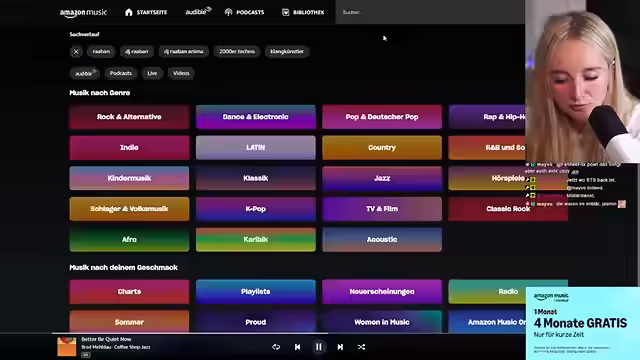Open the Dance & Electronic genre tile
Image resolution: width=640 pixels, height=360 pixels.
[256, 117]
